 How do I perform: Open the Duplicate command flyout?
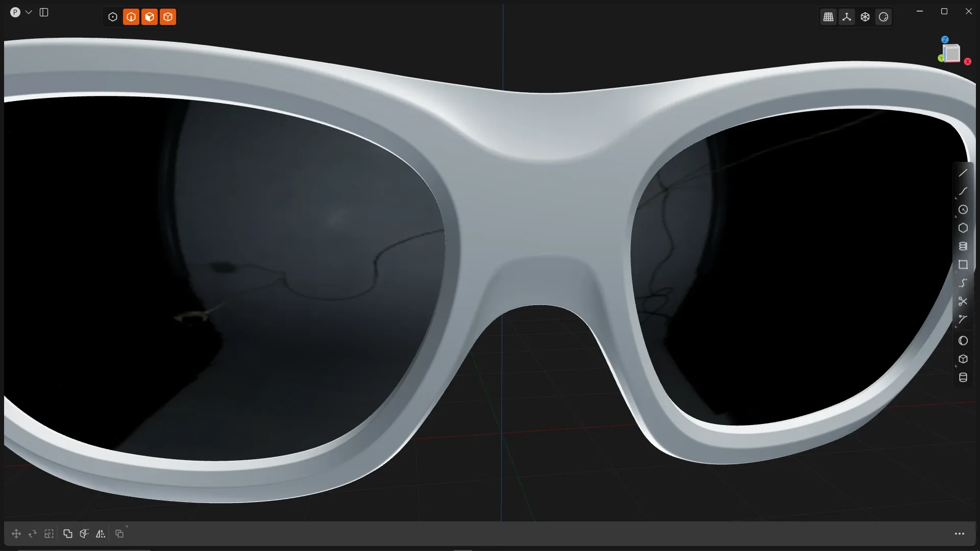119,534
